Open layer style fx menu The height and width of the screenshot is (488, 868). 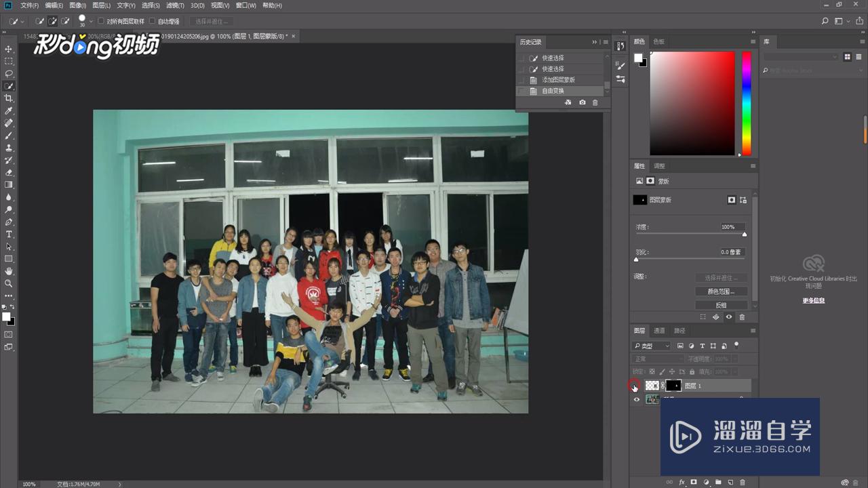(682, 482)
